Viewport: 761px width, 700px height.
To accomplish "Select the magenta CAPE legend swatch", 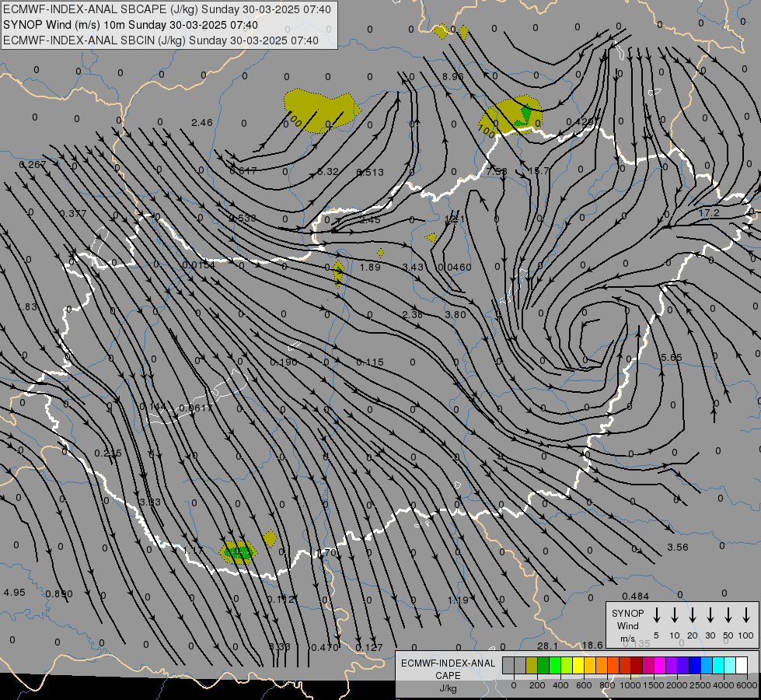I will click(x=660, y=666).
